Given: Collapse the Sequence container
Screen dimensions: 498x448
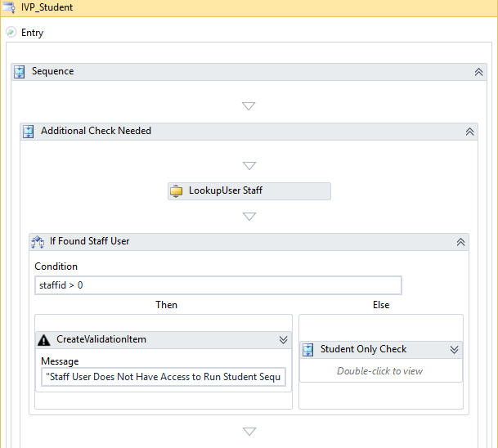Looking at the screenshot, I should (x=479, y=72).
